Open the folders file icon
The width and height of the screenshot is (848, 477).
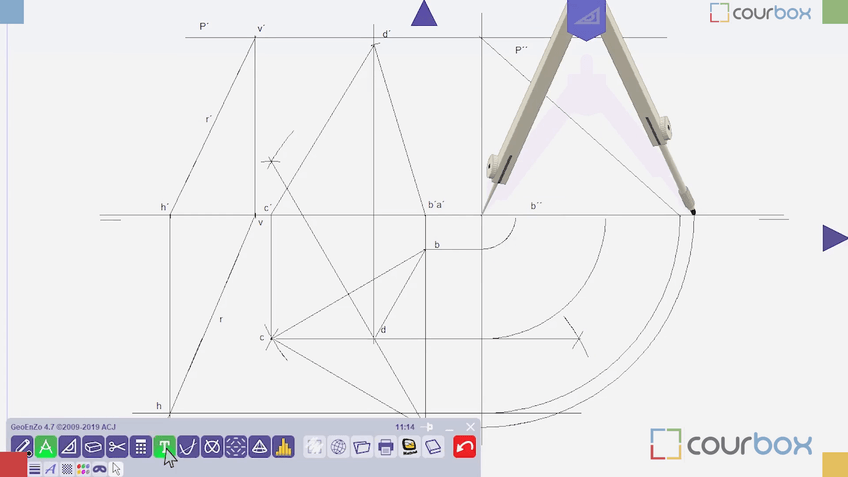point(362,447)
